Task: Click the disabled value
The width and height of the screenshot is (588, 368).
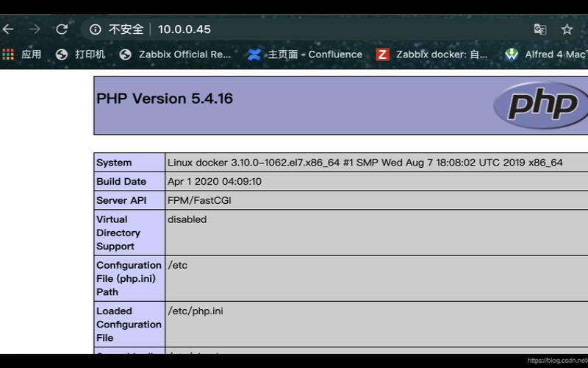Action: (187, 219)
